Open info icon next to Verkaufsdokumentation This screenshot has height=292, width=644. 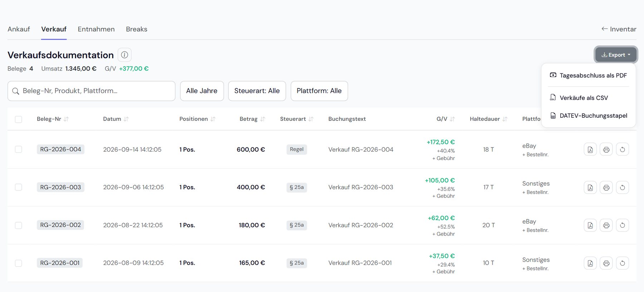[x=125, y=55]
